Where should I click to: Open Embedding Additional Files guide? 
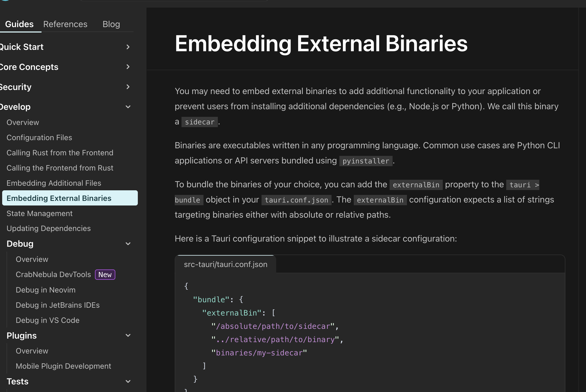[x=54, y=183]
